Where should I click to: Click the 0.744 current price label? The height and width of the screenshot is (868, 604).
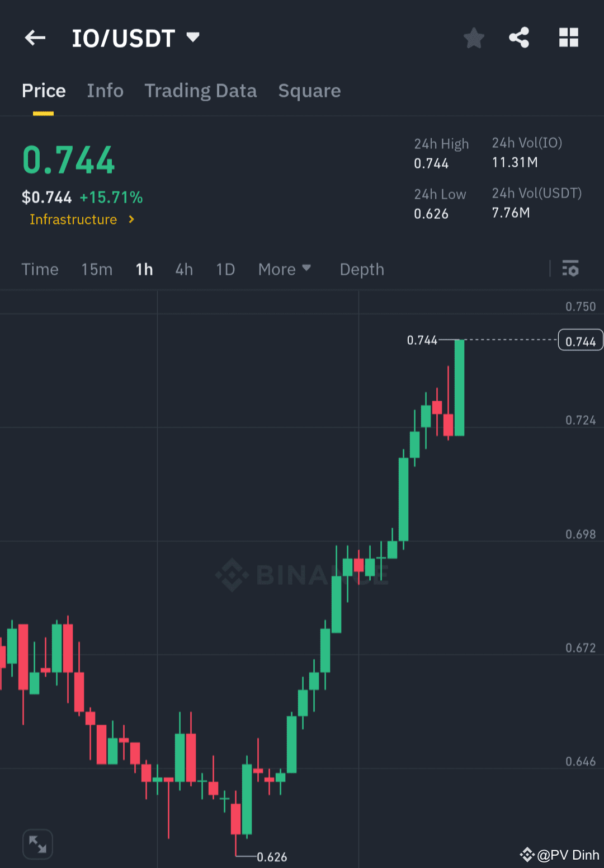580,340
